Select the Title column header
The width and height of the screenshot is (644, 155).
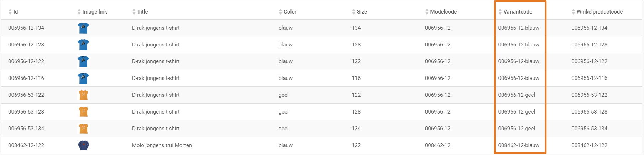pos(142,12)
